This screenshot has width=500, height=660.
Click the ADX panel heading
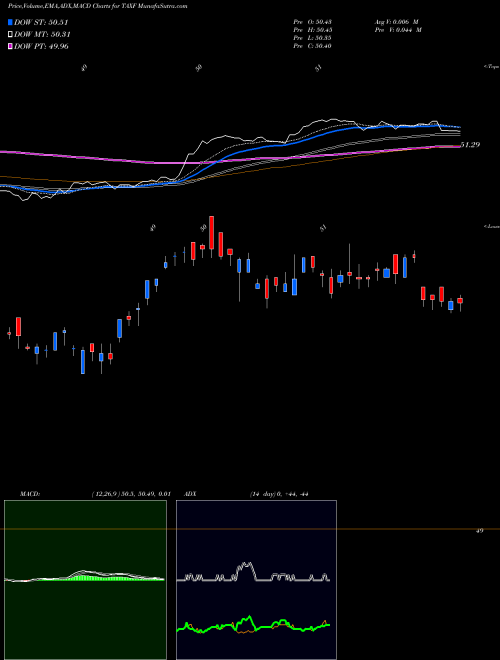(x=190, y=494)
